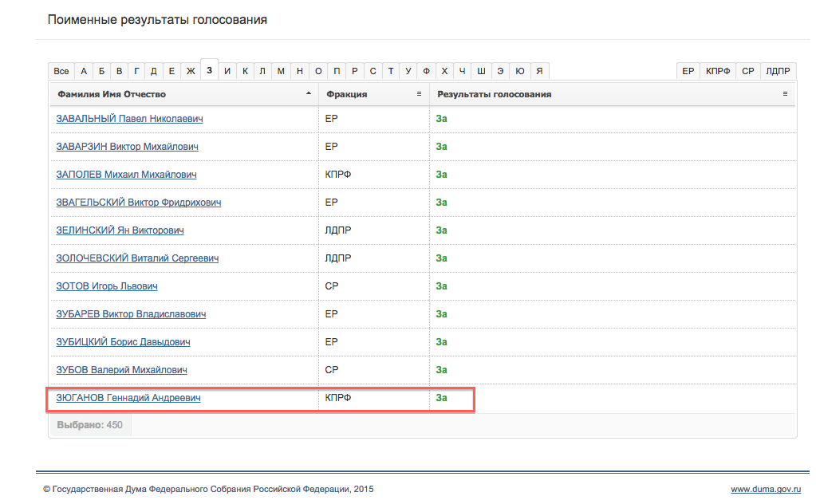The image size is (816, 504).
Task: Filter by ЛДПР faction button
Action: pyautogui.click(x=778, y=71)
